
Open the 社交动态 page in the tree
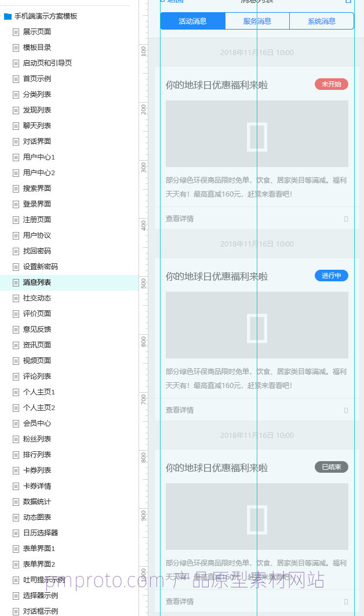(37, 298)
